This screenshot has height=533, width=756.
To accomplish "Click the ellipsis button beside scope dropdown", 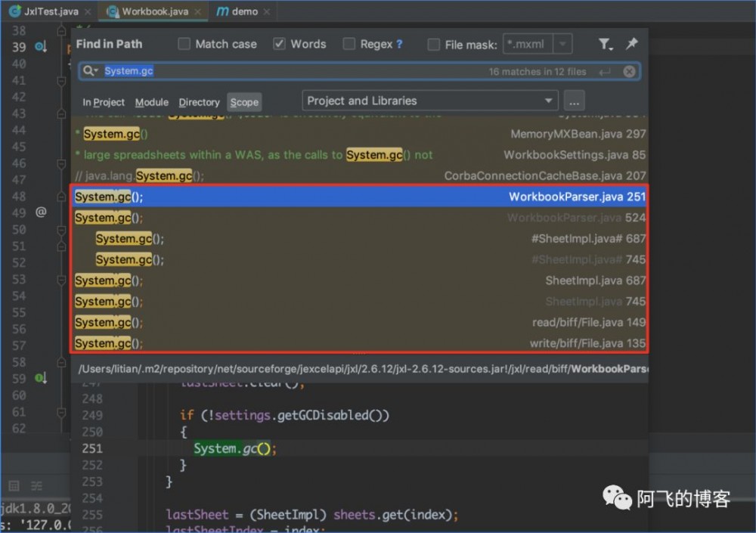I will pyautogui.click(x=575, y=101).
